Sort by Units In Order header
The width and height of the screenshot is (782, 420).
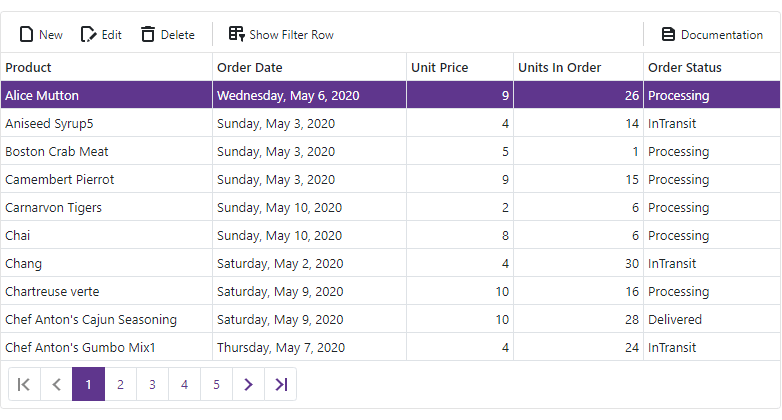coord(559,67)
